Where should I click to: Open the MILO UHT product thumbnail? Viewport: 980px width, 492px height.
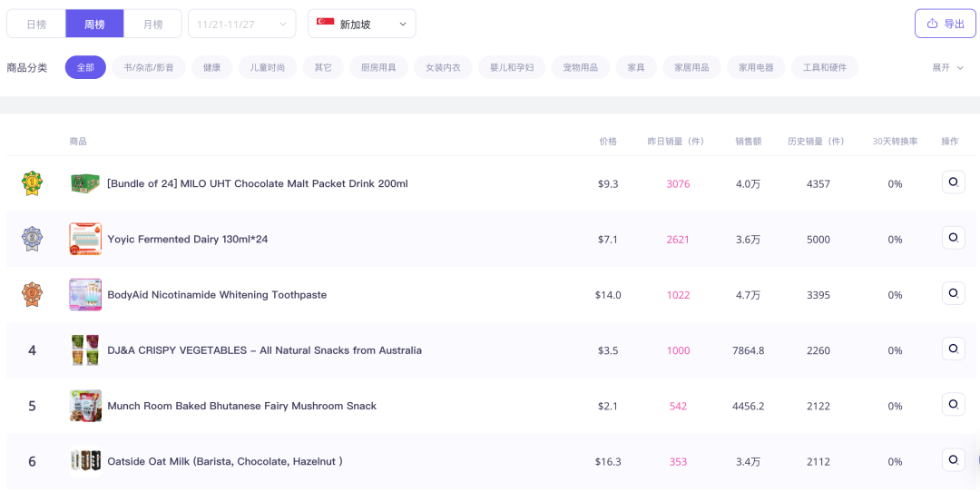pos(85,183)
